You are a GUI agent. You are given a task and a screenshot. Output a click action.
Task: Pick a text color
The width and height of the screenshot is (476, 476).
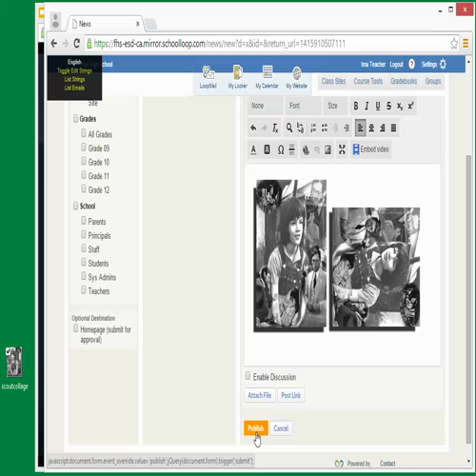253,149
